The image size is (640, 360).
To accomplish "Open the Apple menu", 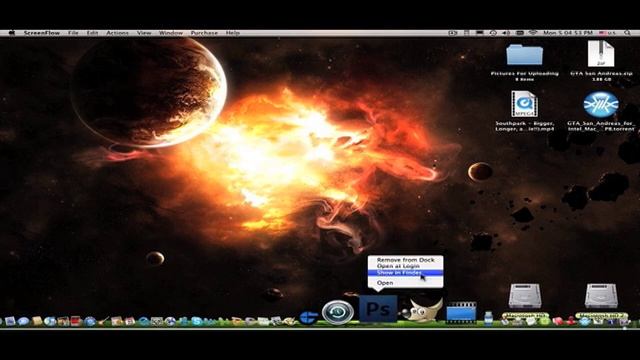I will point(11,33).
